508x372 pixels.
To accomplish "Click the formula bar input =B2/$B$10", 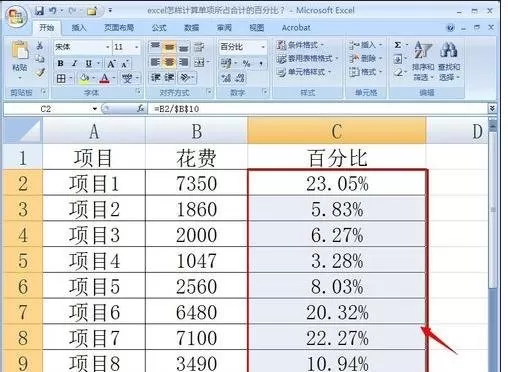I will [x=318, y=109].
